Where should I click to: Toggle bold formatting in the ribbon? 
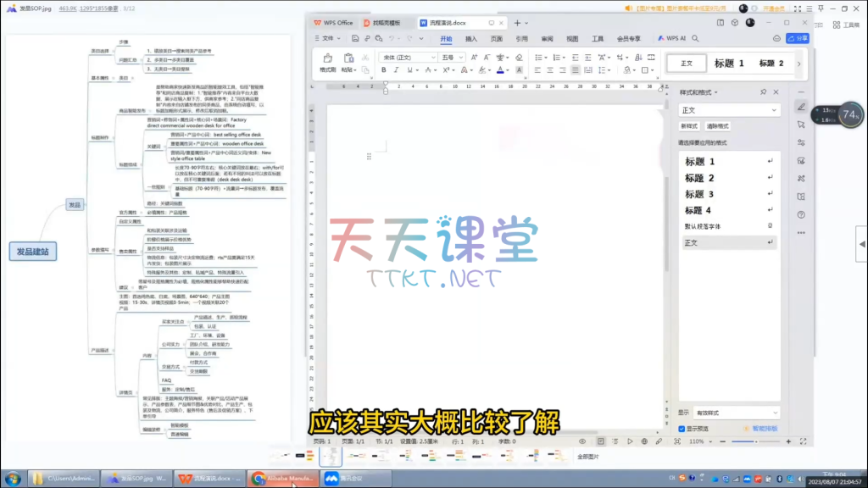(385, 70)
